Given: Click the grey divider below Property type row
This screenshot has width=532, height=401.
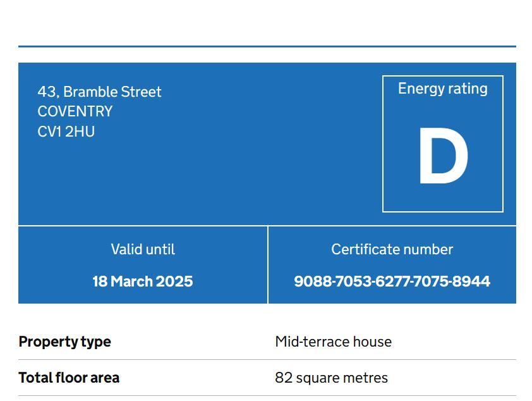Looking at the screenshot, I should (x=267, y=359).
